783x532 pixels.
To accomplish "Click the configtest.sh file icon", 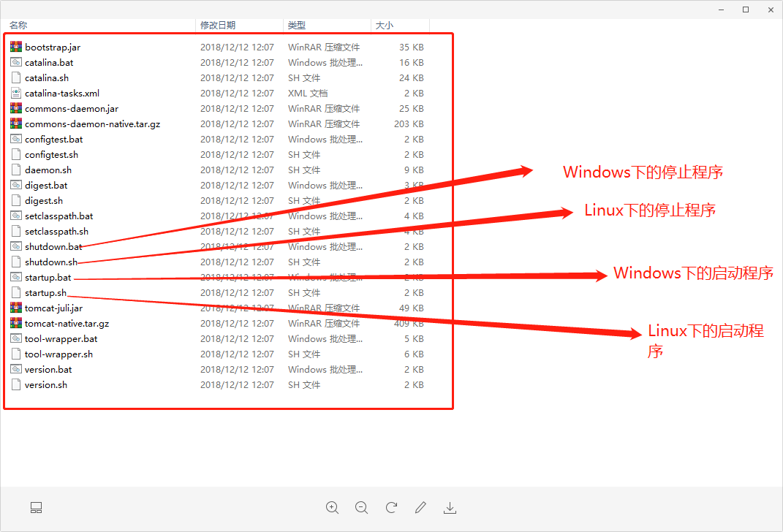I will [x=16, y=154].
